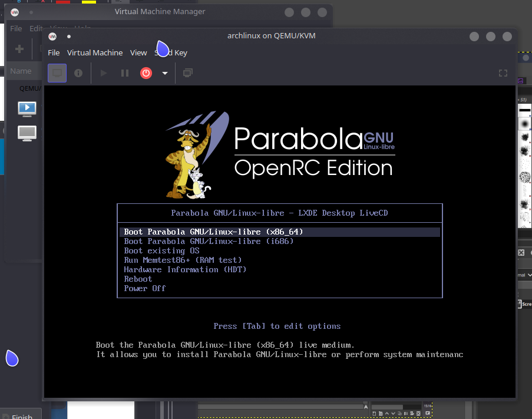Open the Send Key menu

[x=171, y=52]
